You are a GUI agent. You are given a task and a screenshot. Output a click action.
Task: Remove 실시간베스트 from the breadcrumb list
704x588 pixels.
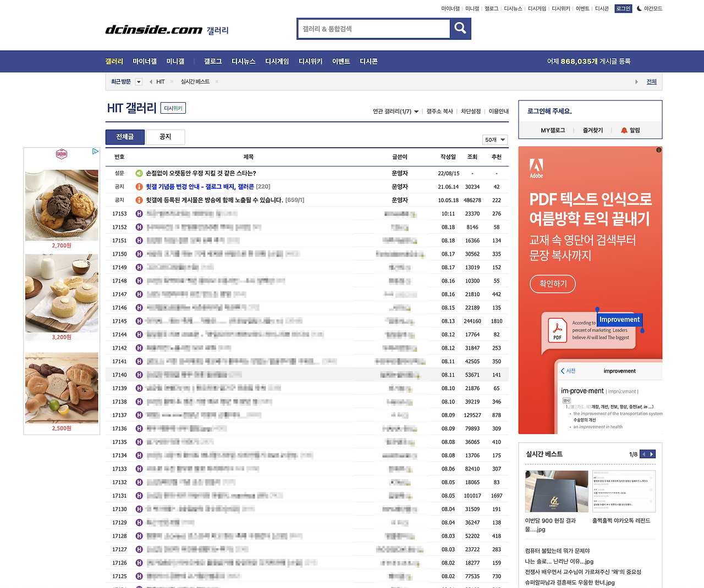[217, 81]
